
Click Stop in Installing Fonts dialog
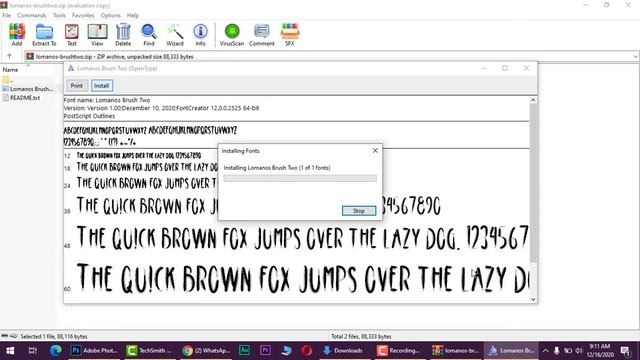359,211
